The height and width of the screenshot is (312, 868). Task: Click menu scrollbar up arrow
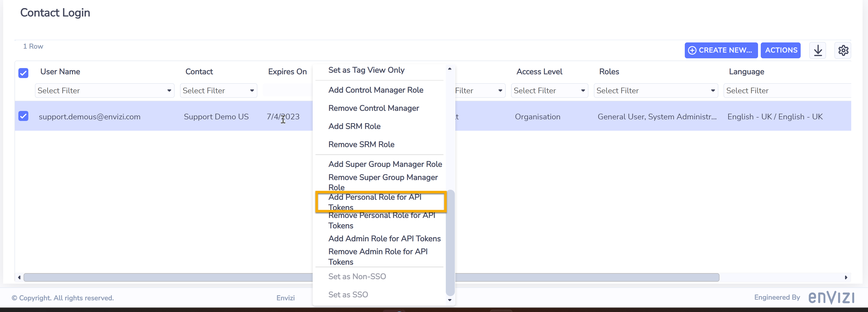449,69
